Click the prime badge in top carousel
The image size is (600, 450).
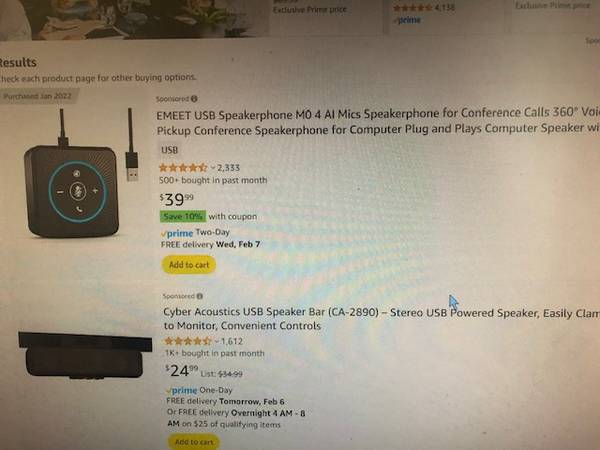click(407, 20)
